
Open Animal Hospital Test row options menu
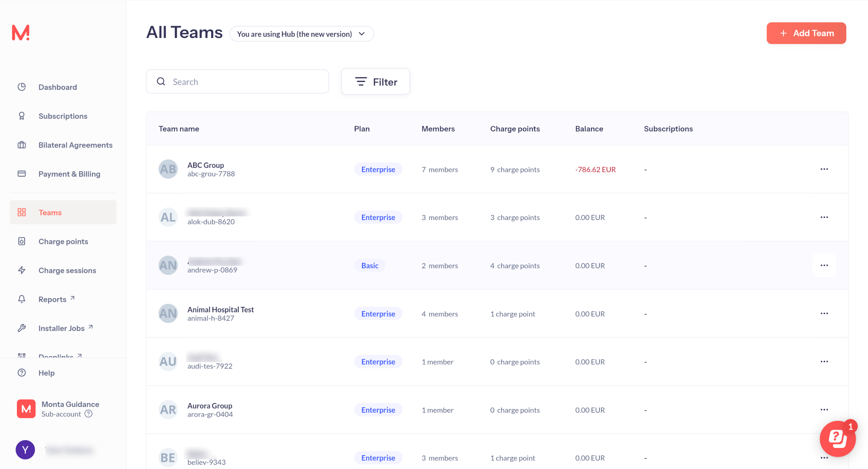(824, 314)
